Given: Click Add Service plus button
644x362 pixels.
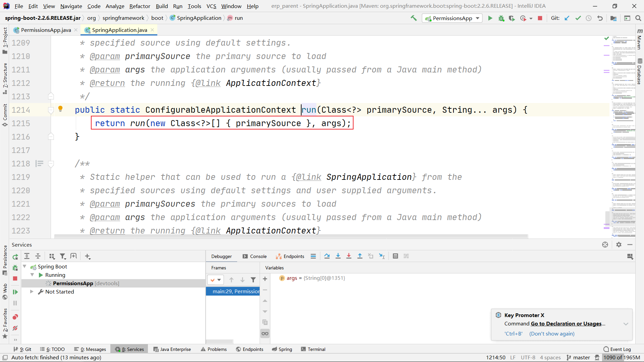Looking at the screenshot, I should click(x=88, y=256).
